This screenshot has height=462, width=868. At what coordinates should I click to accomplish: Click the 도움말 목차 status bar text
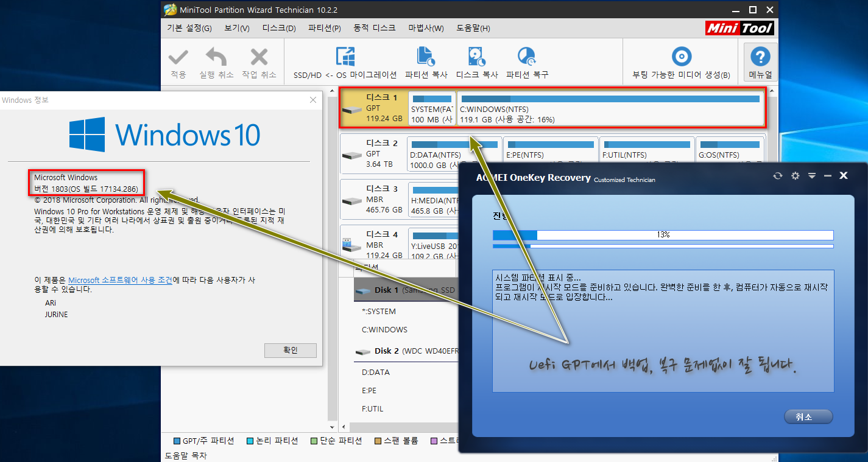[186, 455]
